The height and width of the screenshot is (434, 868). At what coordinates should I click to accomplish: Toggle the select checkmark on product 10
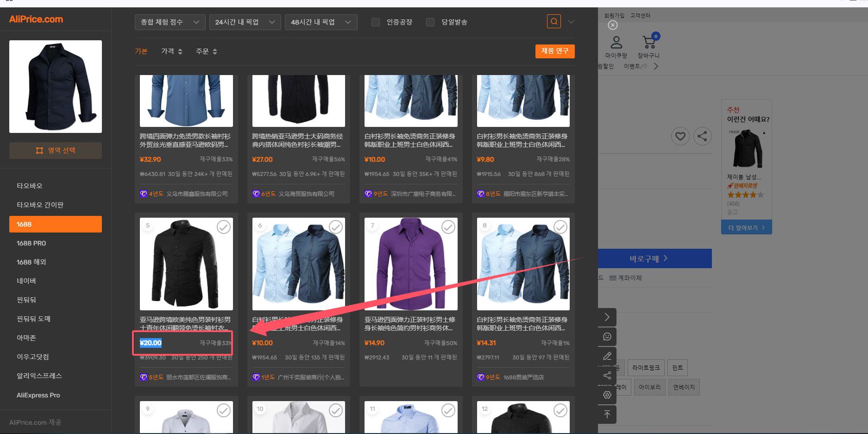336,410
